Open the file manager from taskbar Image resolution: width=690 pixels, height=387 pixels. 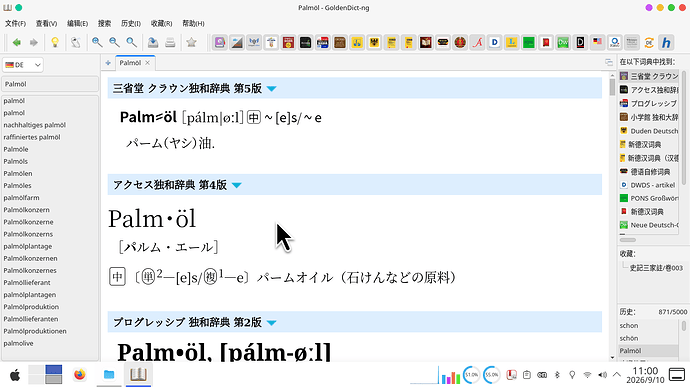coord(109,375)
